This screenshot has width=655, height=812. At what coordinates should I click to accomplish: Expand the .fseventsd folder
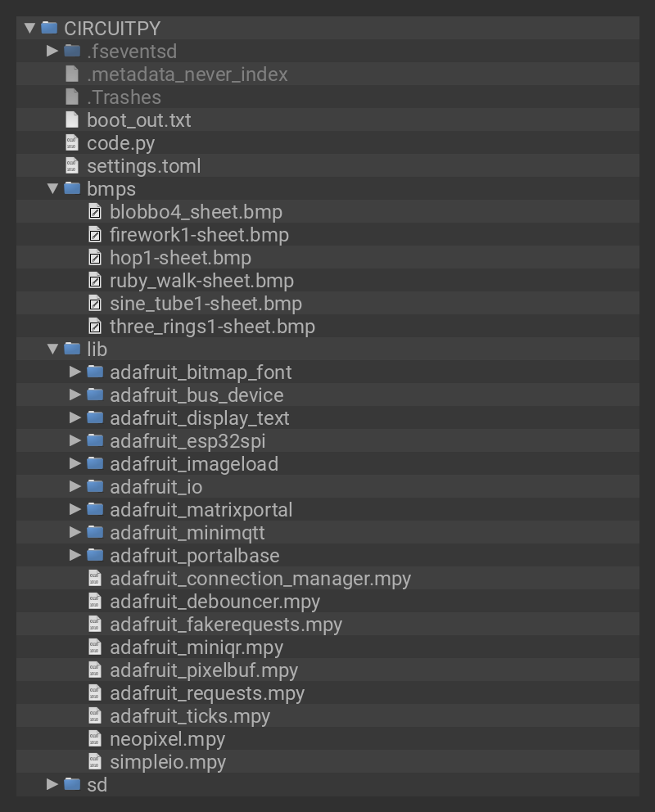pyautogui.click(x=53, y=51)
